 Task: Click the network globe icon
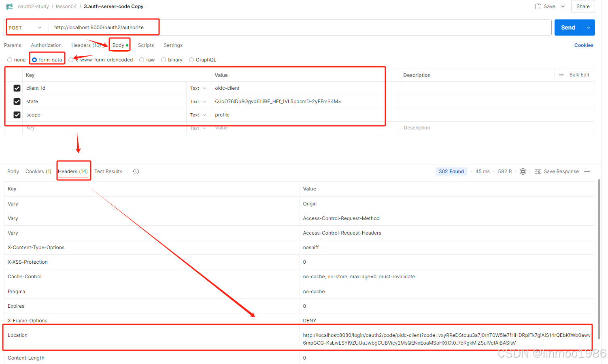(523, 171)
